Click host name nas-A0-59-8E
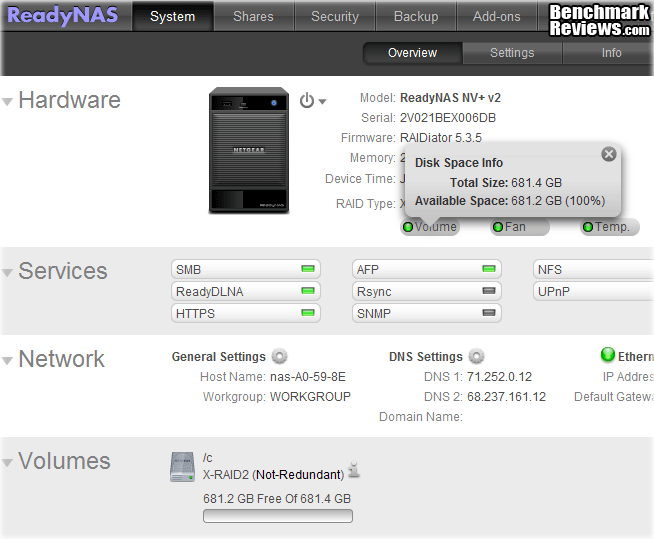Viewport: 654px width, 539px height. pos(308,377)
